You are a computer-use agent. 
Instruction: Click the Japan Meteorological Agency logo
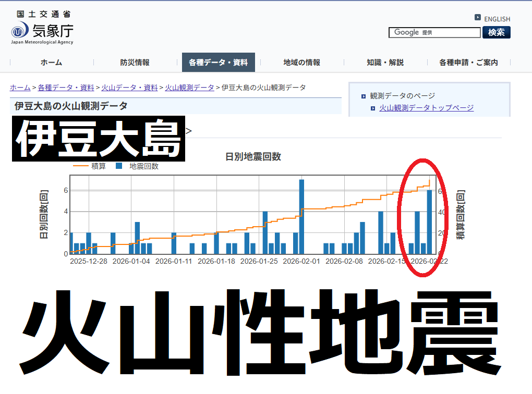pos(42,28)
